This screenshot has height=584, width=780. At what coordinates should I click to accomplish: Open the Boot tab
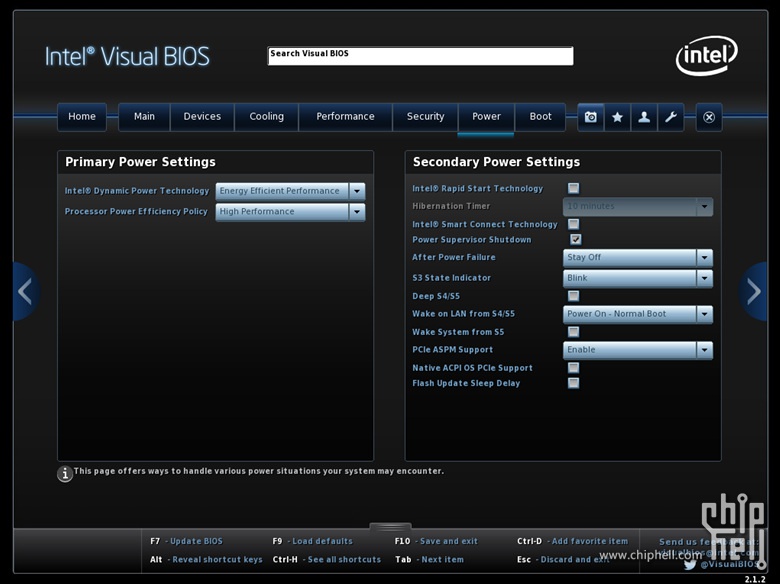pos(540,117)
